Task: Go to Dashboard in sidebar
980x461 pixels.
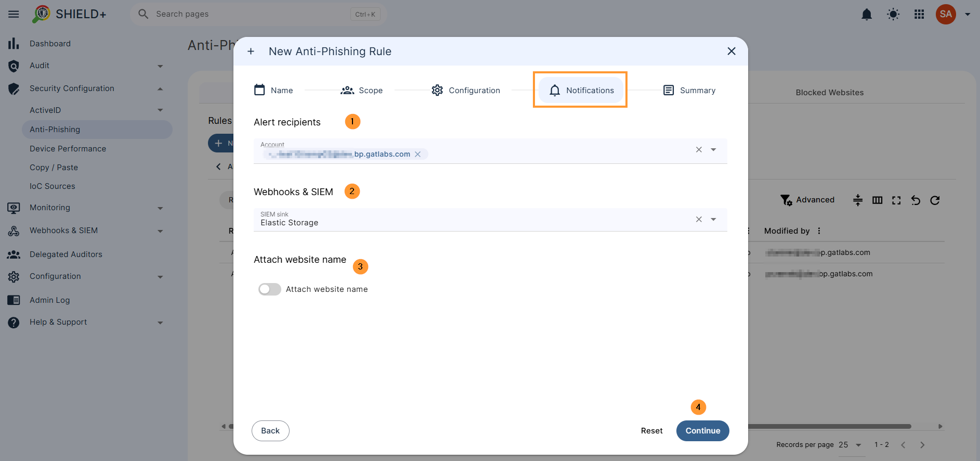Action: (50, 44)
